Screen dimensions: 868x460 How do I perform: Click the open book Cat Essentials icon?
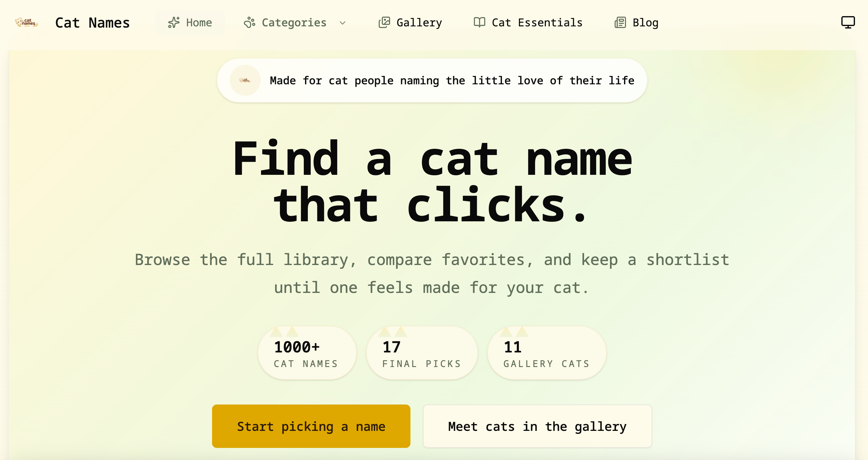pyautogui.click(x=479, y=23)
